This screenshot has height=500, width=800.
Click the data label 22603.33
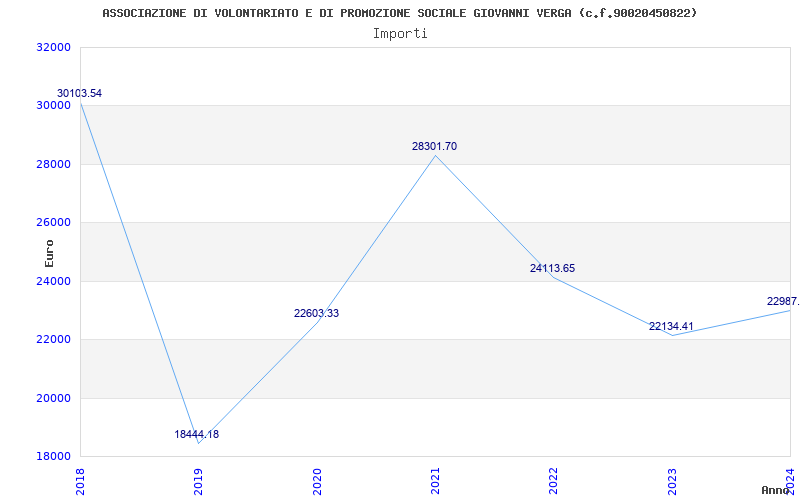(316, 313)
